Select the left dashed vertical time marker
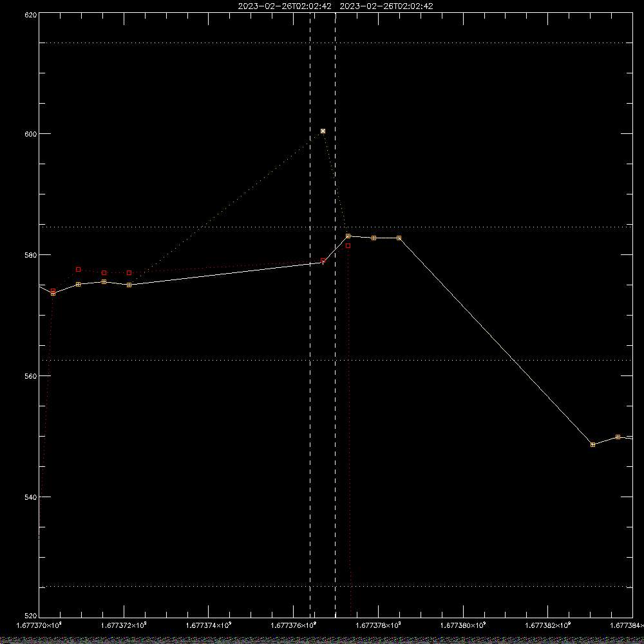The width and height of the screenshot is (644, 644). 310,314
